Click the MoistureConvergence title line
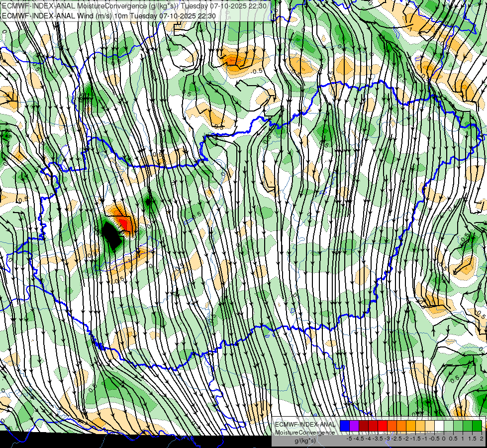Viewport: 487px width, 448px height. (134, 6)
